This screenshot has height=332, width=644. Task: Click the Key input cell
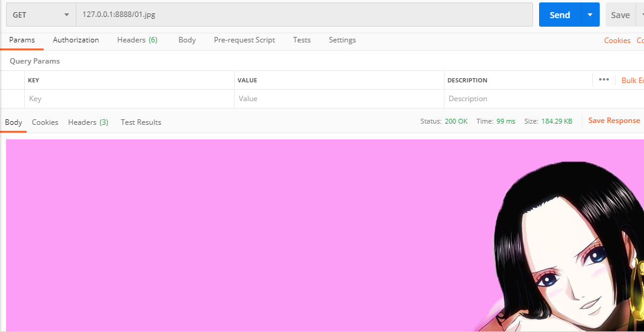pos(129,99)
